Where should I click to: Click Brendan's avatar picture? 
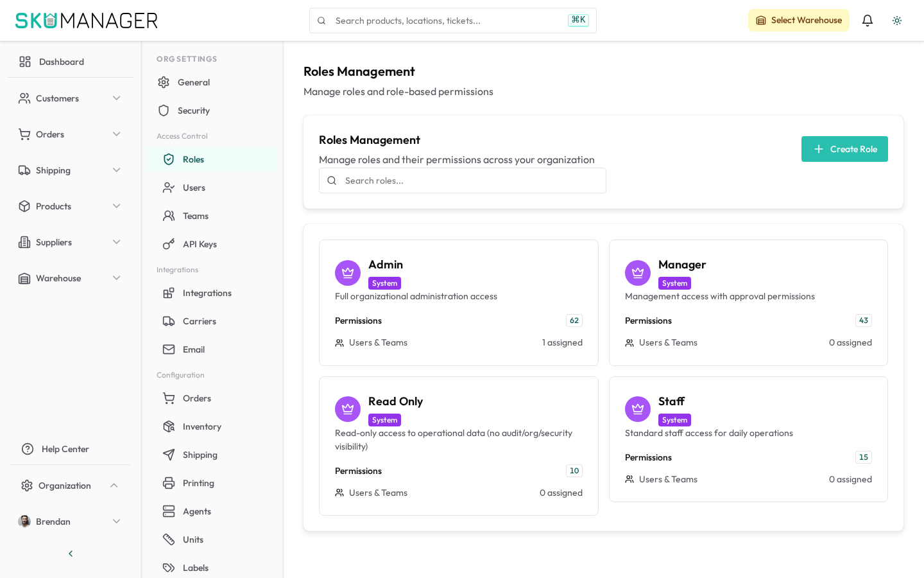pos(24,521)
